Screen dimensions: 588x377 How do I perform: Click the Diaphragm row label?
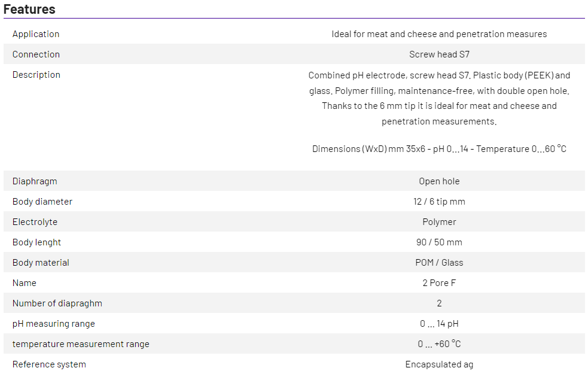tap(35, 181)
